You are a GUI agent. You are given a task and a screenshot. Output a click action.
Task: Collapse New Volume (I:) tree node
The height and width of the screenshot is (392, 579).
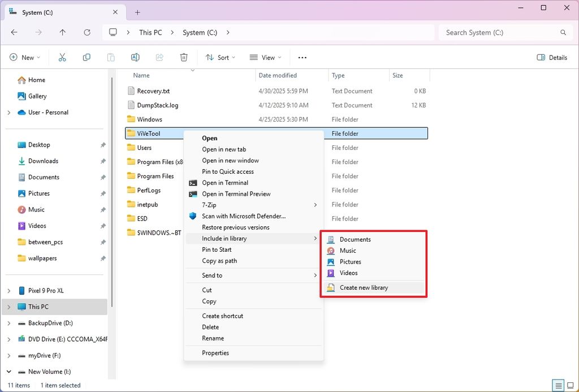[9, 372]
